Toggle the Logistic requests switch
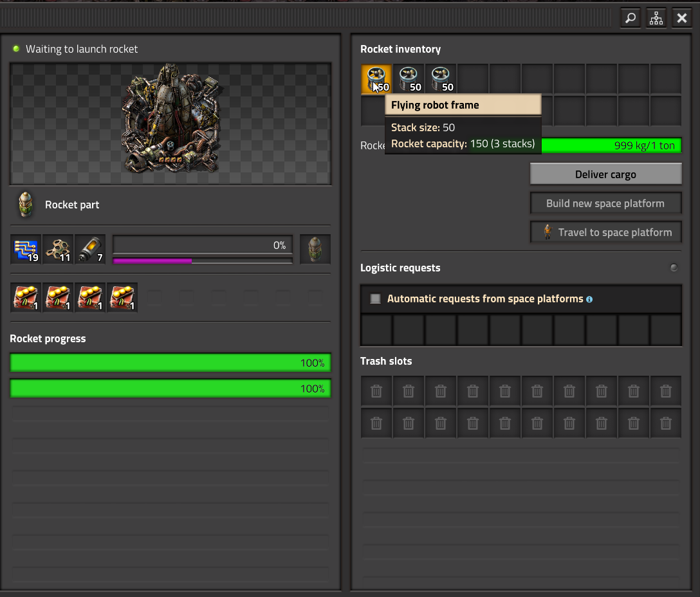Image resolution: width=700 pixels, height=597 pixels. point(674,268)
